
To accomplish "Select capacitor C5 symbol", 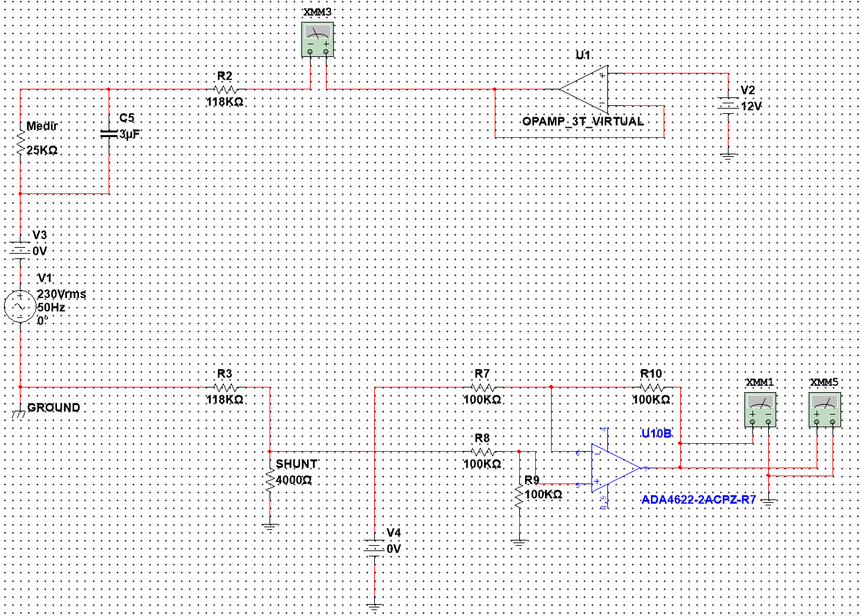I will pyautogui.click(x=110, y=134).
